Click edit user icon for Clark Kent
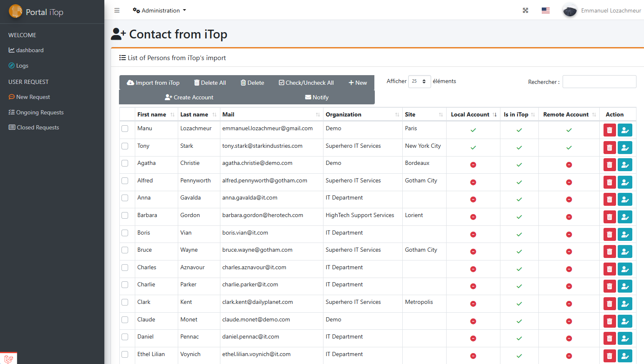The height and width of the screenshot is (364, 644). (625, 304)
